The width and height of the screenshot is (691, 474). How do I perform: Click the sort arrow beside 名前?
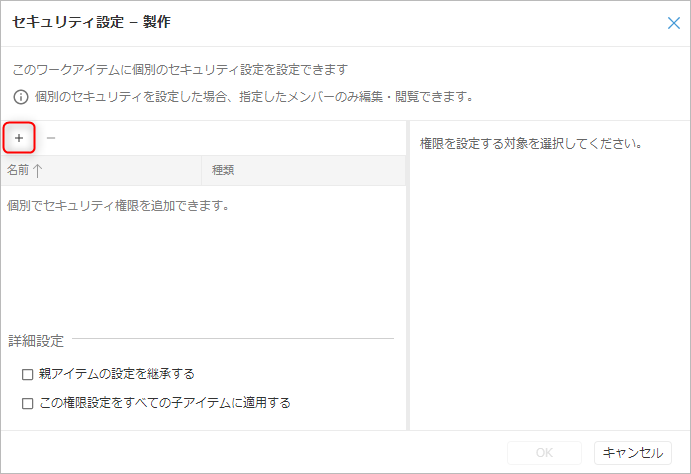tap(38, 171)
